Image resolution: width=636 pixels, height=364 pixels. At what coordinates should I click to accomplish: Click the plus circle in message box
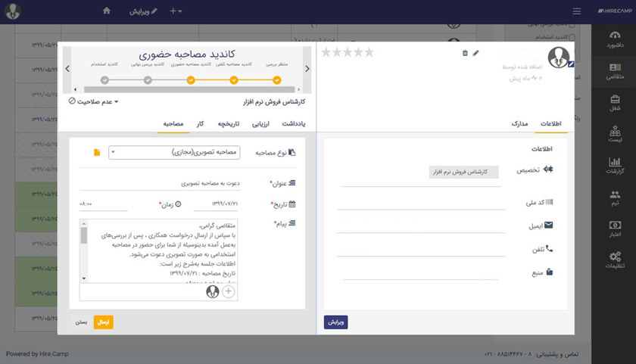pyautogui.click(x=229, y=291)
